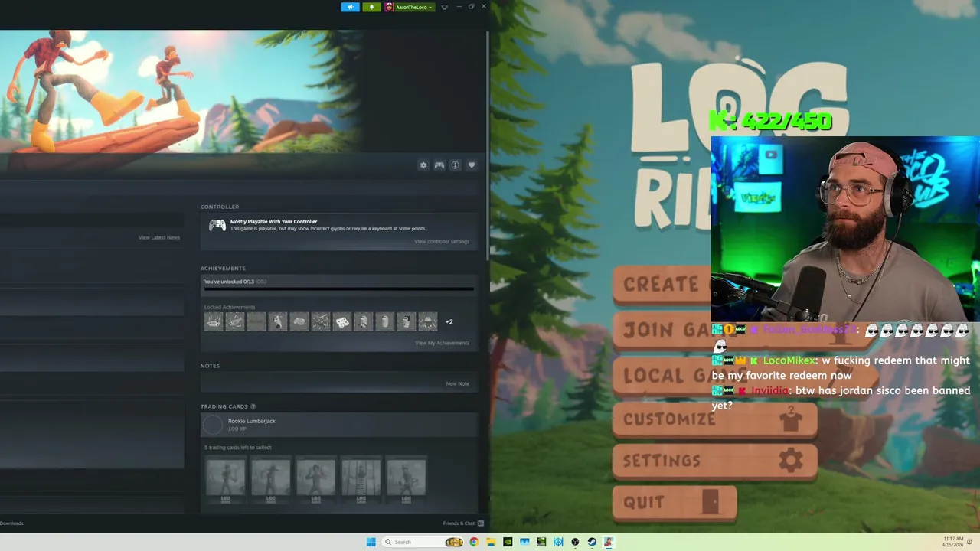This screenshot has width=980, height=551.
Task: Open View controller settings link
Action: (x=442, y=242)
